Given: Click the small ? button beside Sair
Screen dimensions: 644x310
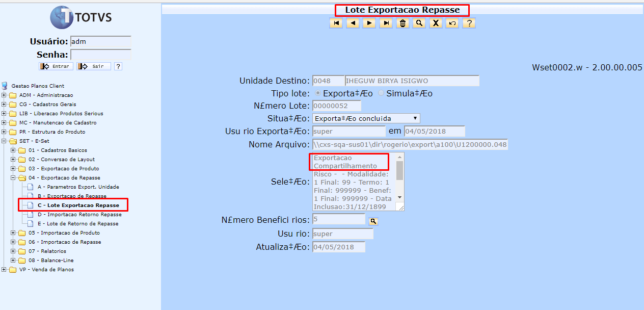Looking at the screenshot, I should (x=118, y=66).
